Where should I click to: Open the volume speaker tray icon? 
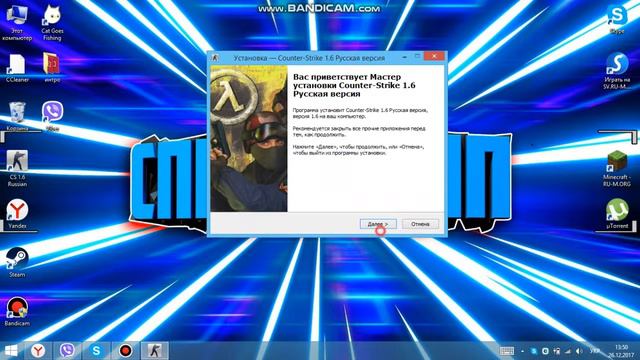(x=579, y=351)
